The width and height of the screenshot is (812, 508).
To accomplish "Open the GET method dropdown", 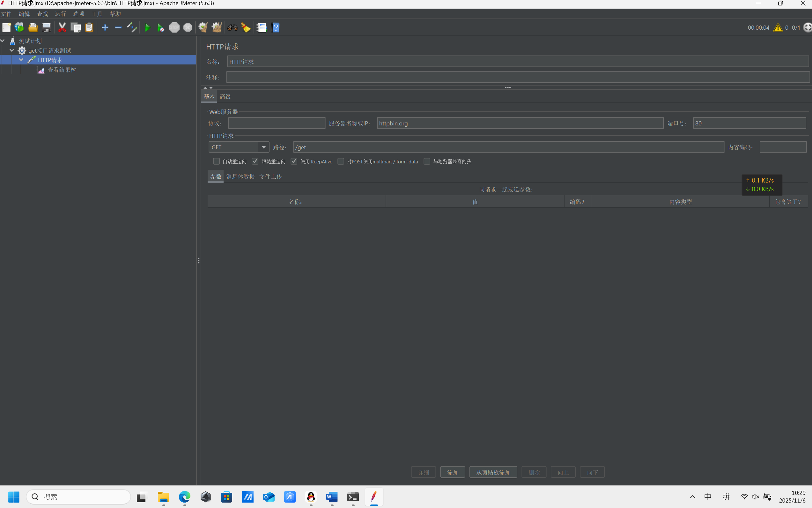I will click(x=264, y=147).
